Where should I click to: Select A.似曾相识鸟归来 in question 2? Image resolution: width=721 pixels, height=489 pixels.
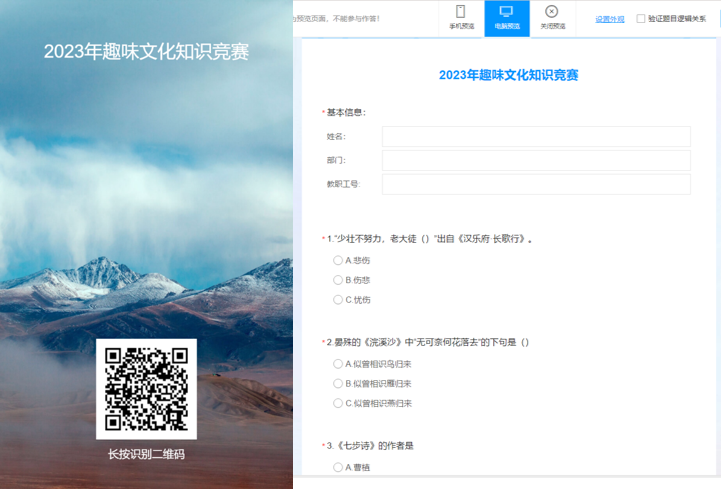click(x=338, y=363)
